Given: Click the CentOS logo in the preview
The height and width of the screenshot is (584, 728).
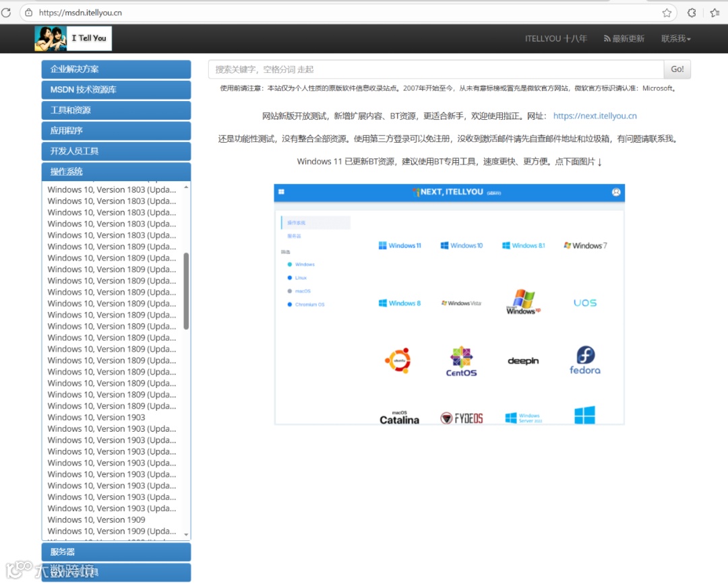Looking at the screenshot, I should click(x=461, y=361).
